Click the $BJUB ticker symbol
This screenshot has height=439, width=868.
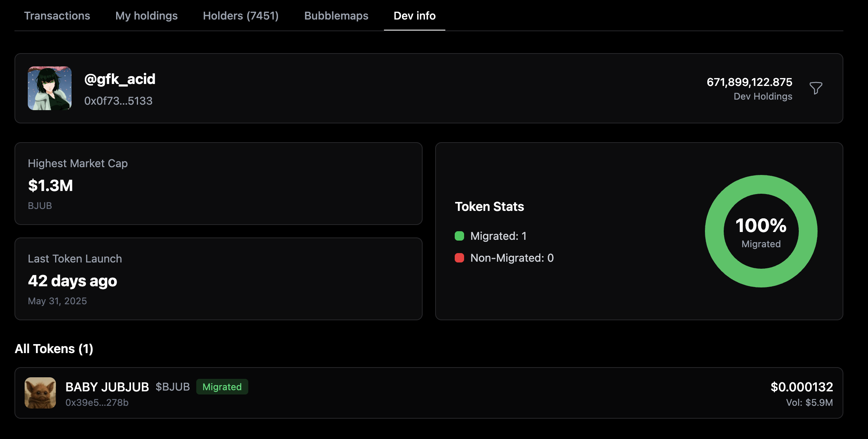(172, 387)
